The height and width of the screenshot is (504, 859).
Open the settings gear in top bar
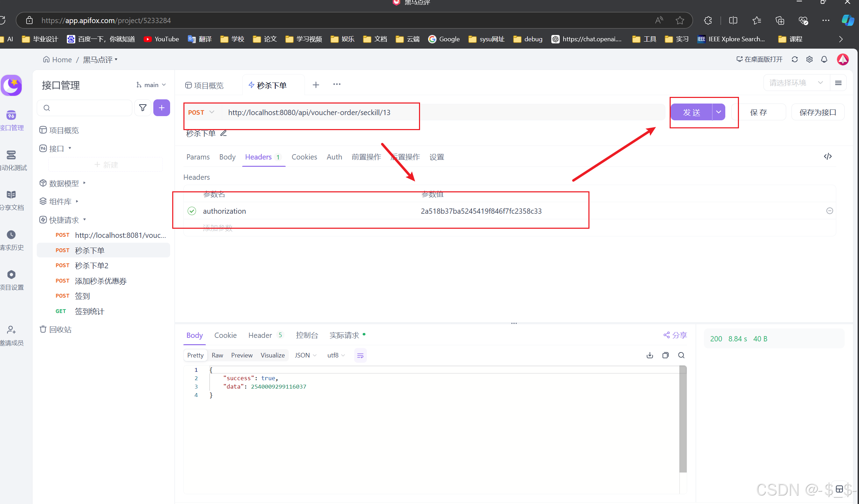click(x=809, y=59)
